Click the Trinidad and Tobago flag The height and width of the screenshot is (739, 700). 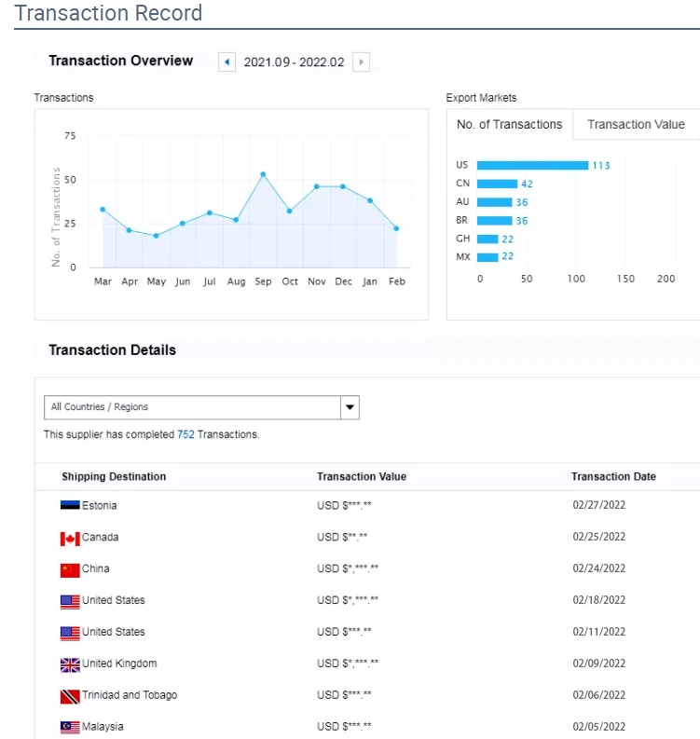(x=70, y=696)
